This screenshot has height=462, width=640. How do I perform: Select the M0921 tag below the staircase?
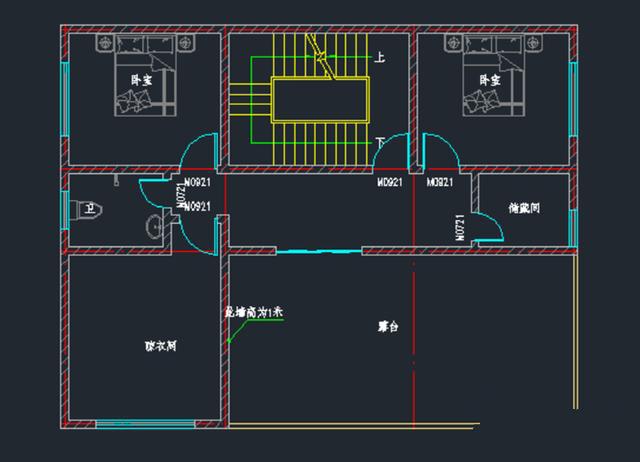(389, 184)
